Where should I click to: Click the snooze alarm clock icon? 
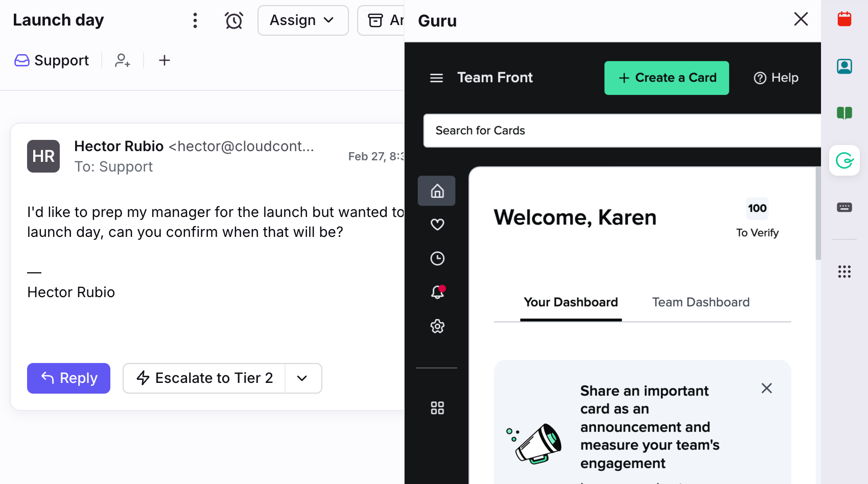point(234,20)
